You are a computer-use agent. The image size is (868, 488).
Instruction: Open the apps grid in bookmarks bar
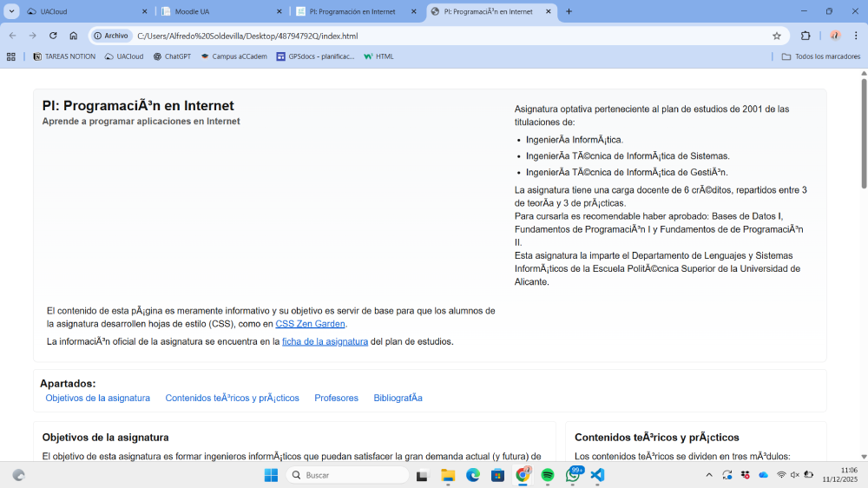click(11, 56)
